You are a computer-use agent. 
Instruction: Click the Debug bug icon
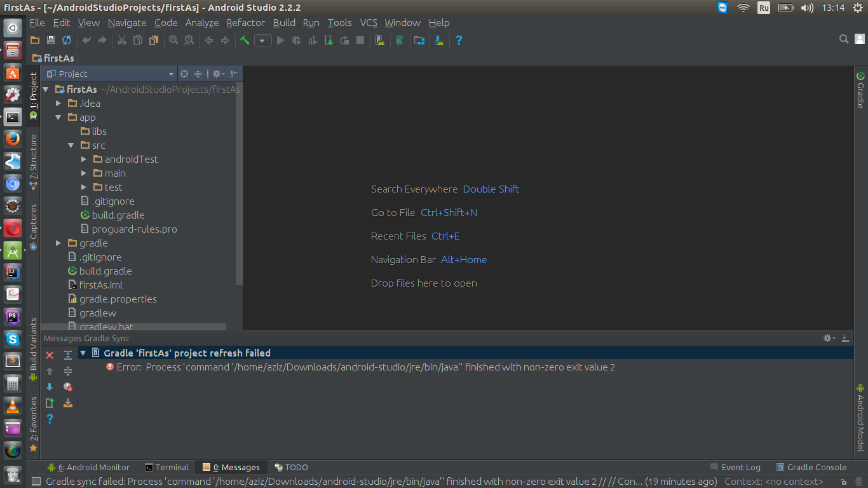click(x=296, y=40)
